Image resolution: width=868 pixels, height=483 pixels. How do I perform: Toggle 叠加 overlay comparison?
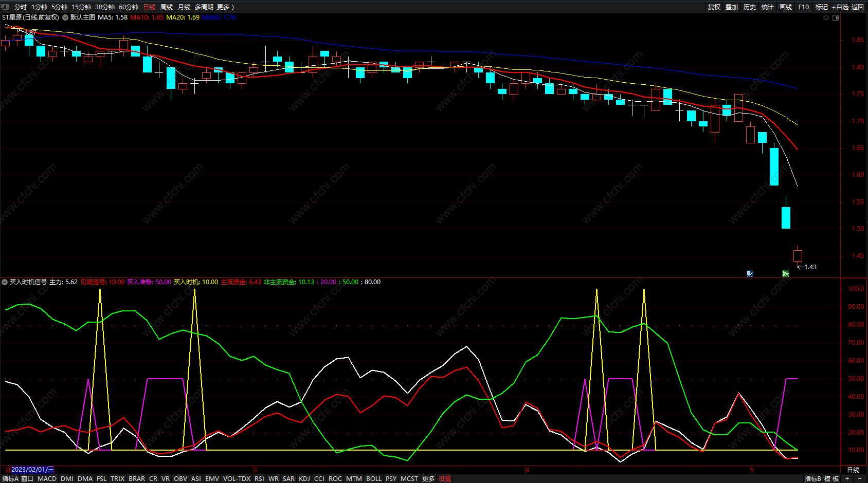tap(732, 7)
